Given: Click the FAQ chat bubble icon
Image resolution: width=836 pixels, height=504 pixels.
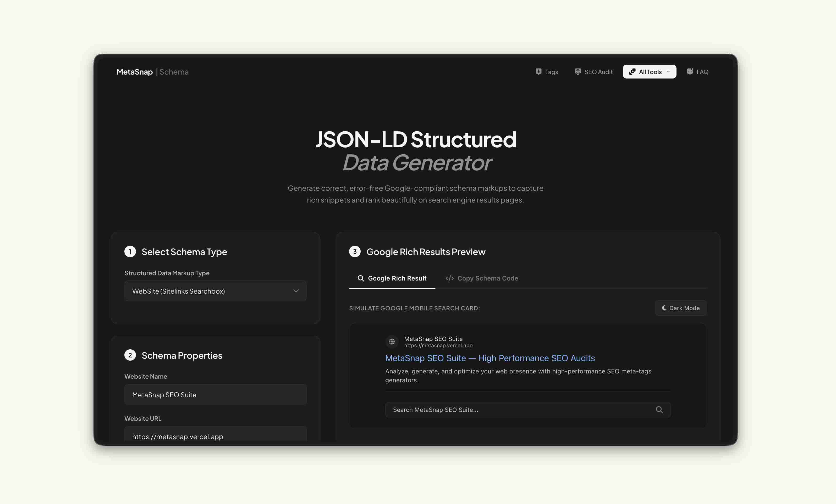Looking at the screenshot, I should 690,71.
